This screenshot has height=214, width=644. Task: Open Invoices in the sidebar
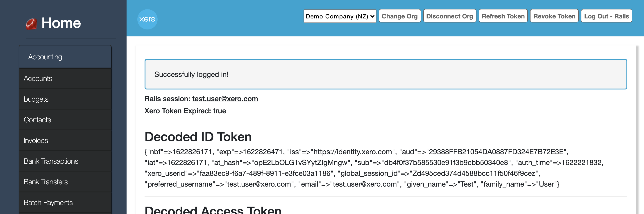[65, 140]
